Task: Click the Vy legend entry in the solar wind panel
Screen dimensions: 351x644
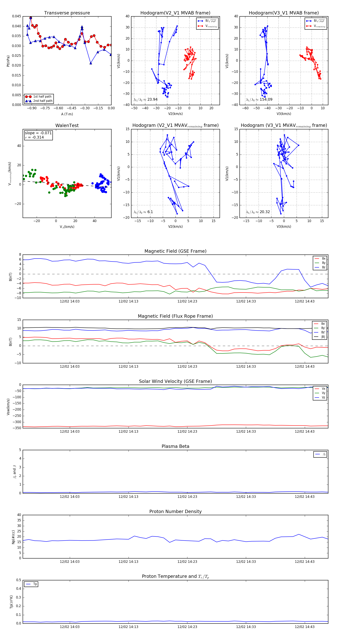Action: pos(320,393)
